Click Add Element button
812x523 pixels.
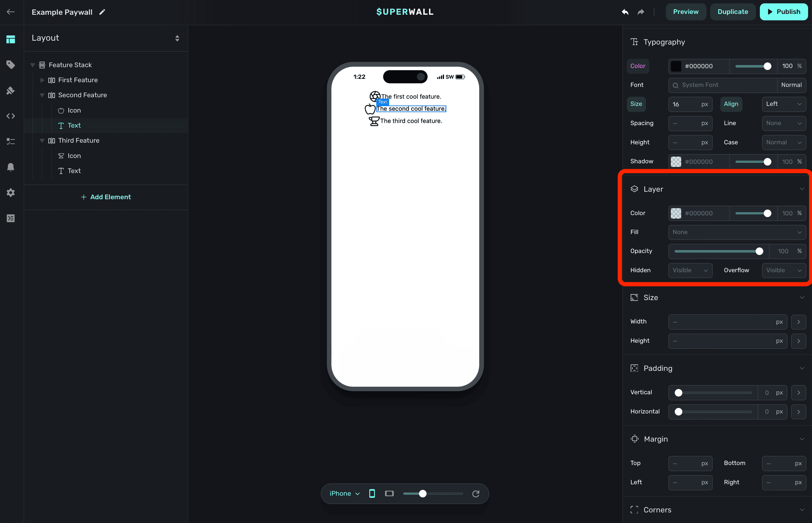pos(106,197)
